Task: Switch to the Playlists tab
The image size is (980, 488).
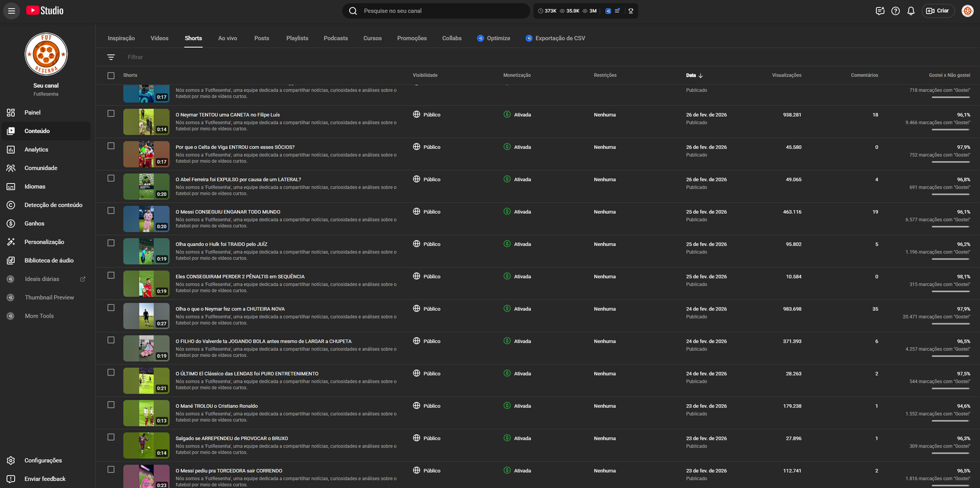Action: click(297, 38)
